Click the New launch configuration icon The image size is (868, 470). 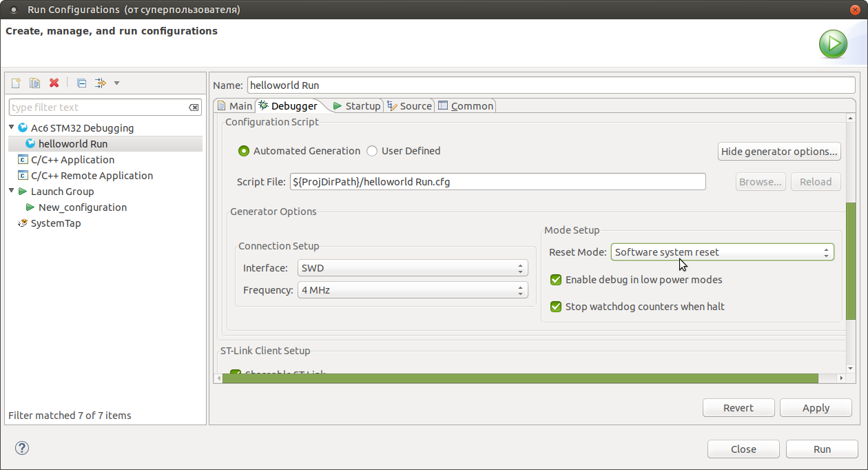pyautogui.click(x=16, y=83)
